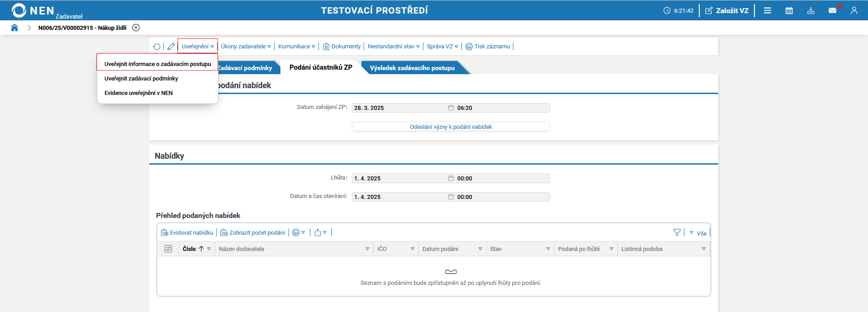Viewport: 868px width, 312px height.
Task: Open the hamburger menu icon
Action: pyautogui.click(x=768, y=10)
